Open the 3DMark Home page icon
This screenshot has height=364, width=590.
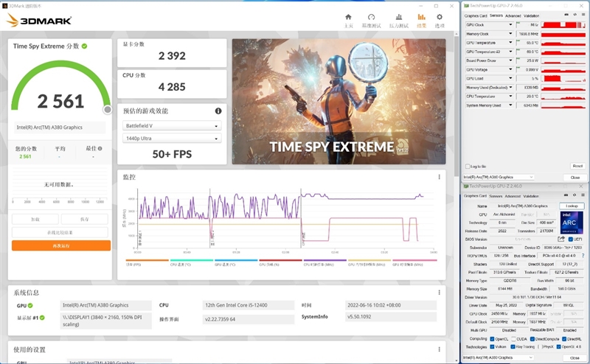(349, 18)
